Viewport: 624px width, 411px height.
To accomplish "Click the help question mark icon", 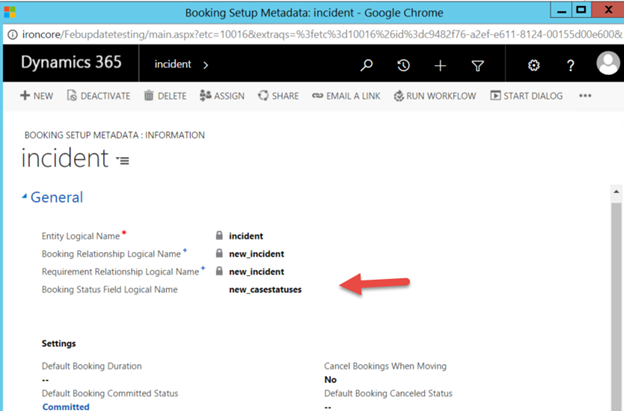I will click(x=571, y=65).
